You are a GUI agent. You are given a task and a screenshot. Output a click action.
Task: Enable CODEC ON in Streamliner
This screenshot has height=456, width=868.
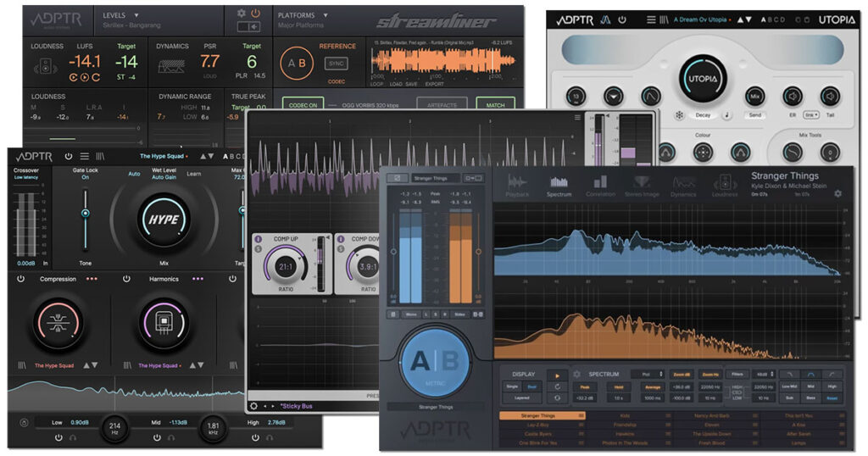pos(303,104)
